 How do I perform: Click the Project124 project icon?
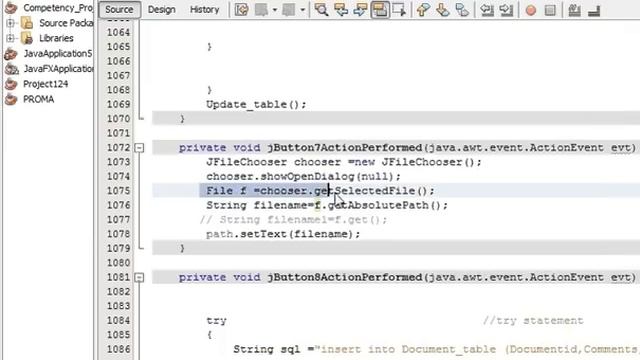click(x=11, y=84)
